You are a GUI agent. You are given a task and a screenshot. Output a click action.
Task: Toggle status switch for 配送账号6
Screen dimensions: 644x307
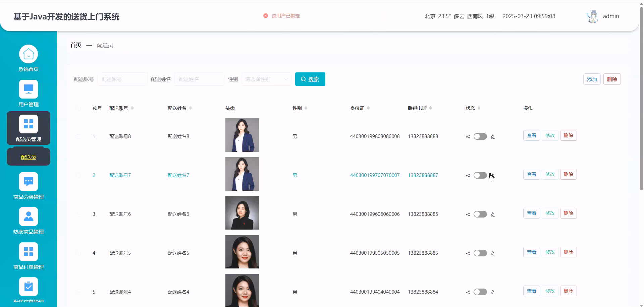click(480, 214)
